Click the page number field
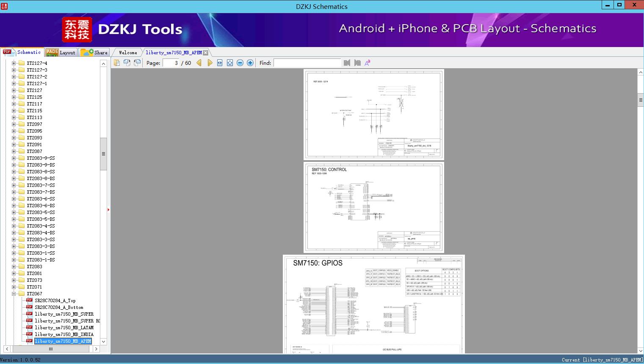Screen dimensions: 644x364 tap(171, 63)
